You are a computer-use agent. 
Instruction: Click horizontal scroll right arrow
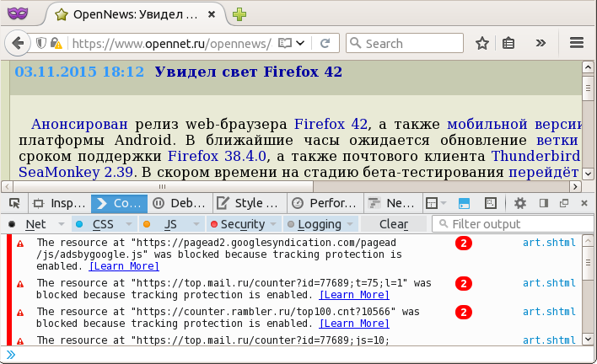pyautogui.click(x=575, y=186)
